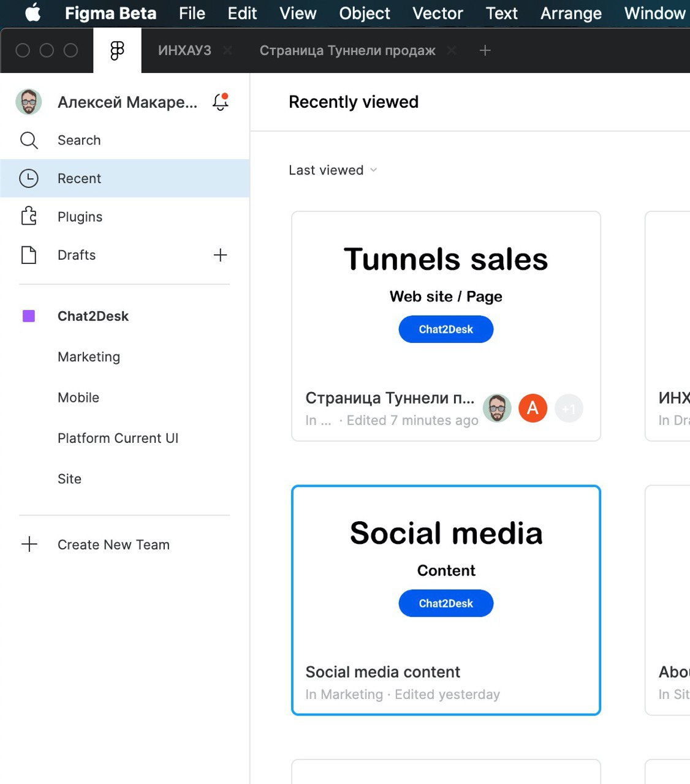Open the Arrange menu

571,13
